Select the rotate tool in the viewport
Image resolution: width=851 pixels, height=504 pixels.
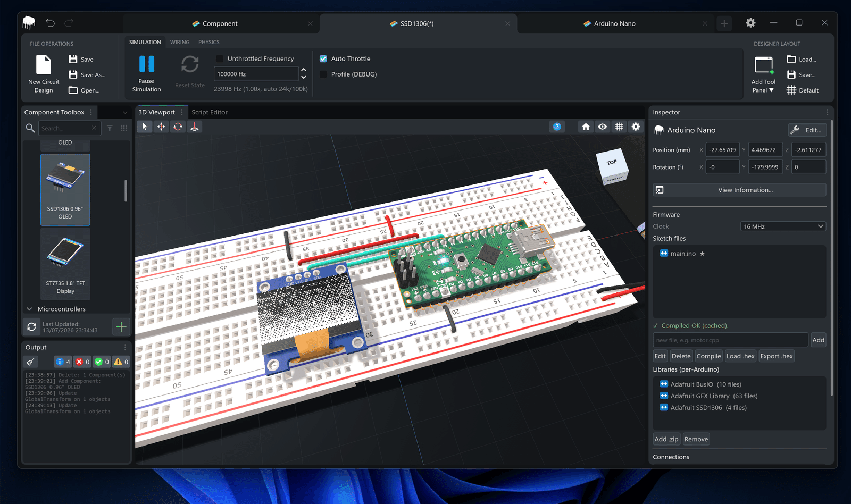[178, 127]
